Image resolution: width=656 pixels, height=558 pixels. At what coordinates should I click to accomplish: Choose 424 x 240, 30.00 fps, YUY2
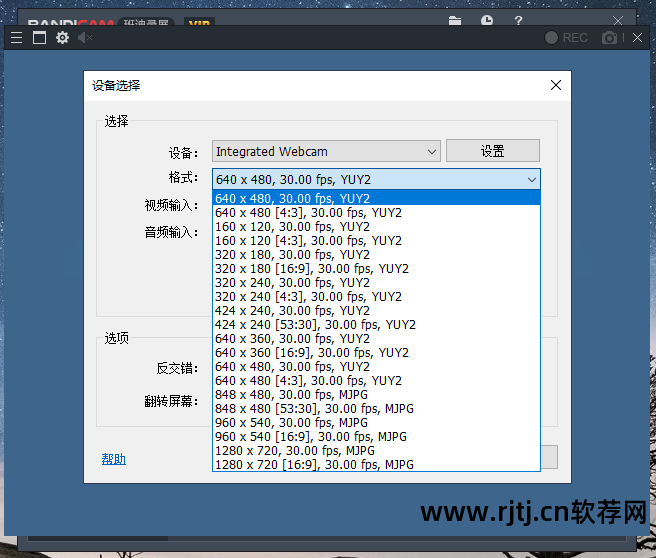pyautogui.click(x=377, y=310)
